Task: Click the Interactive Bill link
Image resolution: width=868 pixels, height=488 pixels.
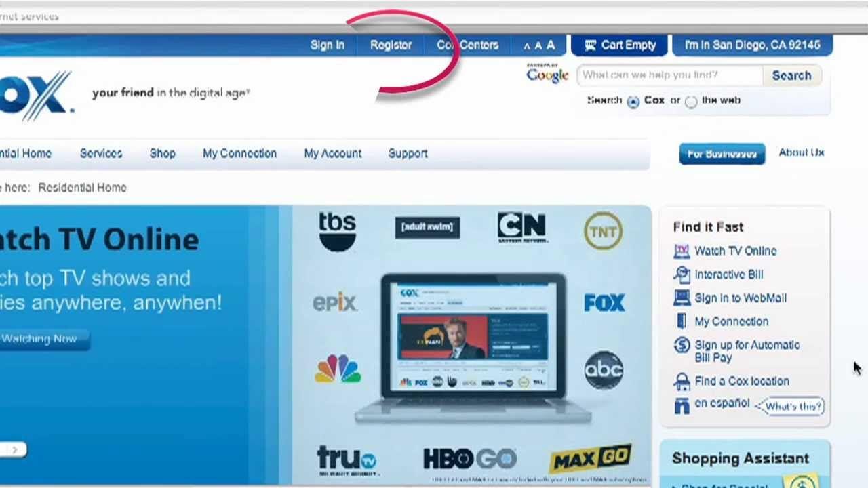Action: (729, 274)
